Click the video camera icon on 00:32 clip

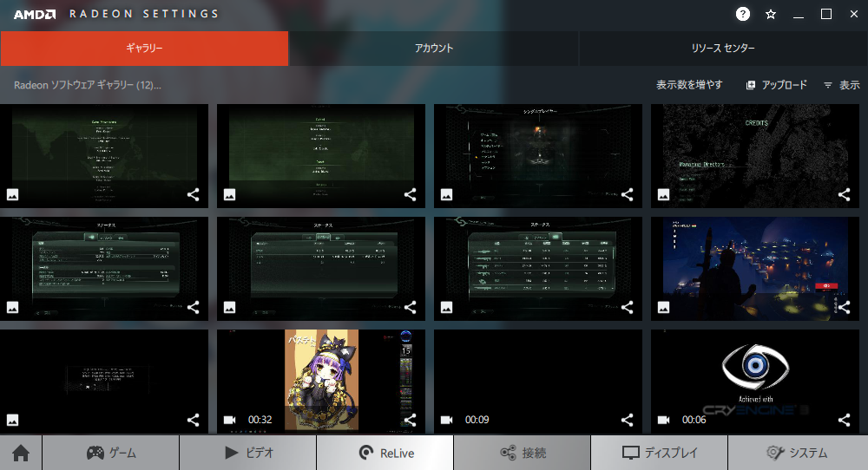[x=229, y=420]
